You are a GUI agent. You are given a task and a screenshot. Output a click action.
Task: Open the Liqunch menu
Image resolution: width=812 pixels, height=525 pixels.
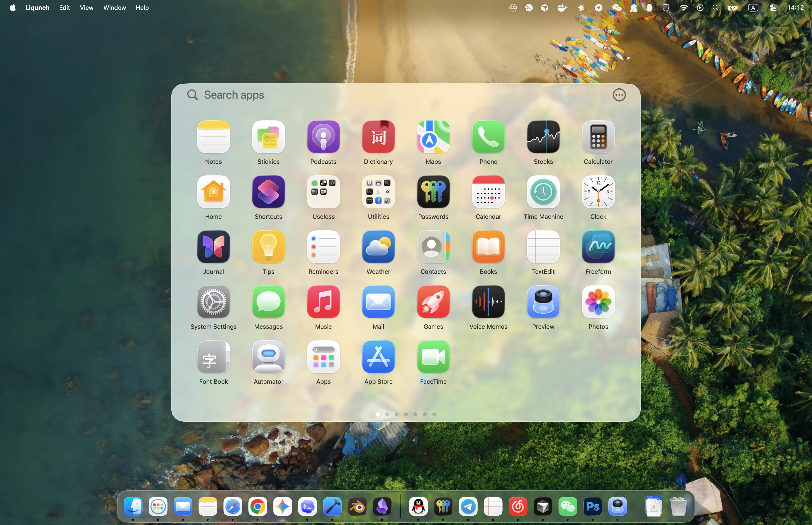pos(38,8)
